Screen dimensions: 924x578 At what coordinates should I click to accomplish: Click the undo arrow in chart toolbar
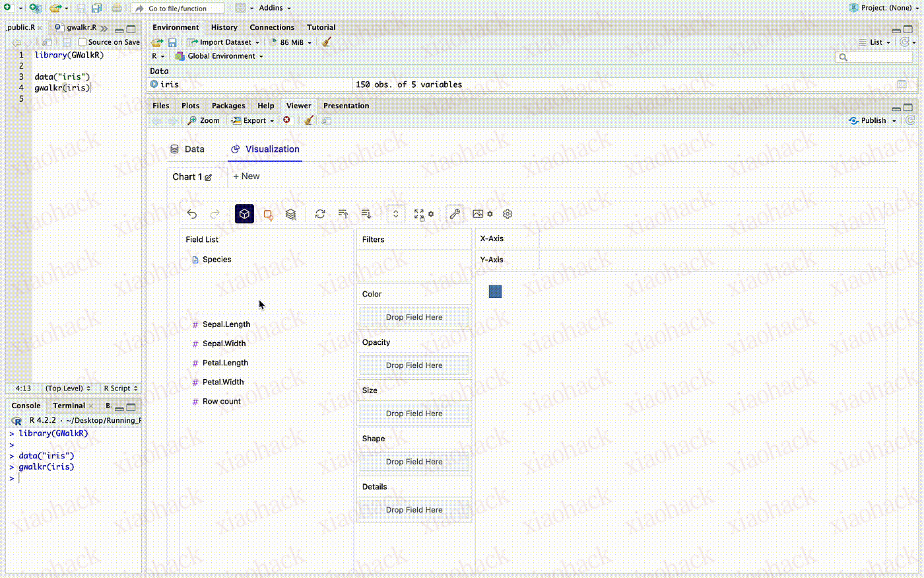(x=192, y=214)
